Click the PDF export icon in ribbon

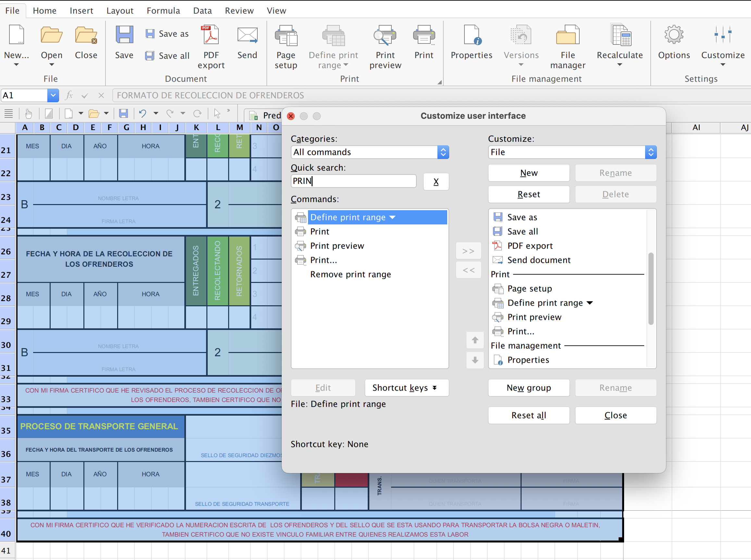211,36
